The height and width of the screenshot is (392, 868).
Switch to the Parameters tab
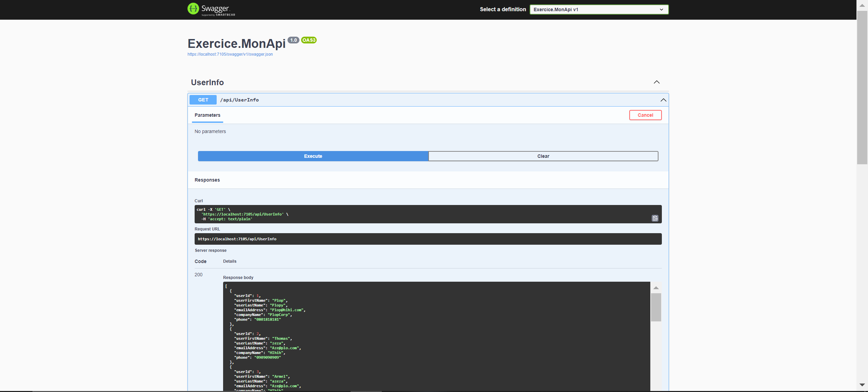pos(207,115)
